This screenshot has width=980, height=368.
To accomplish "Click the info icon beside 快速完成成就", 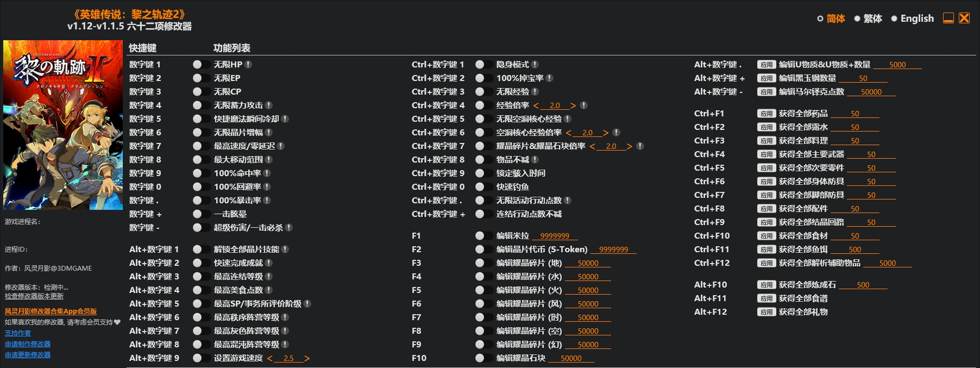I will (269, 263).
